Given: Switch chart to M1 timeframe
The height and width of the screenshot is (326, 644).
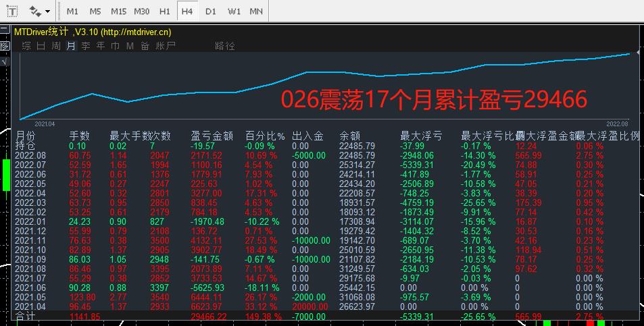Looking at the screenshot, I should pos(72,11).
